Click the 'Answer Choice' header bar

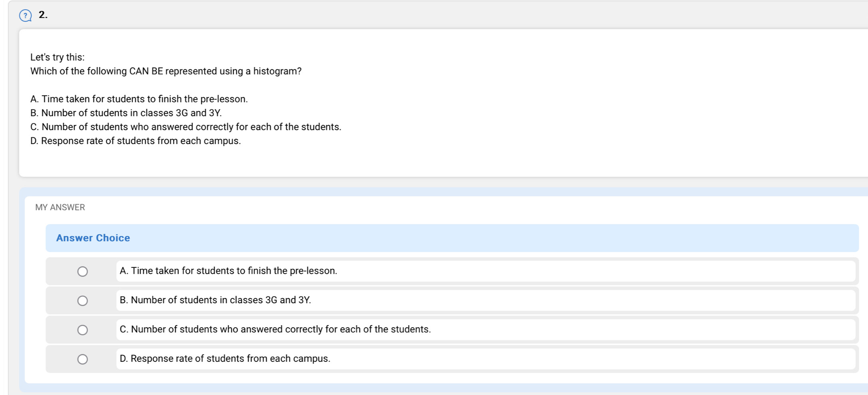click(x=452, y=238)
